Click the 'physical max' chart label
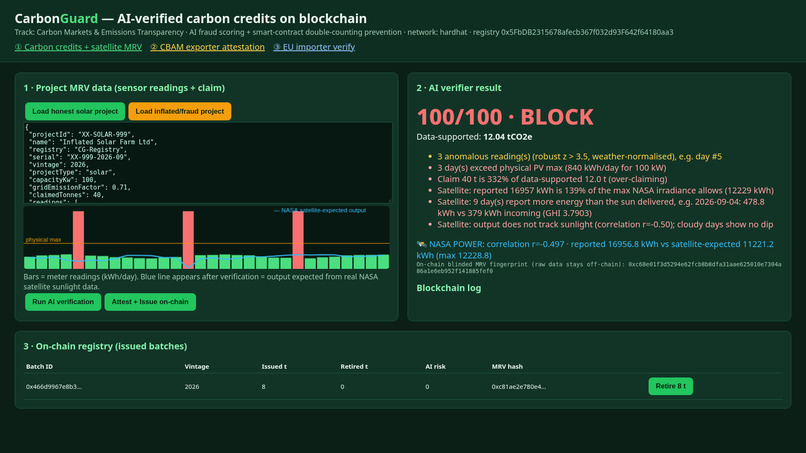 (x=43, y=240)
